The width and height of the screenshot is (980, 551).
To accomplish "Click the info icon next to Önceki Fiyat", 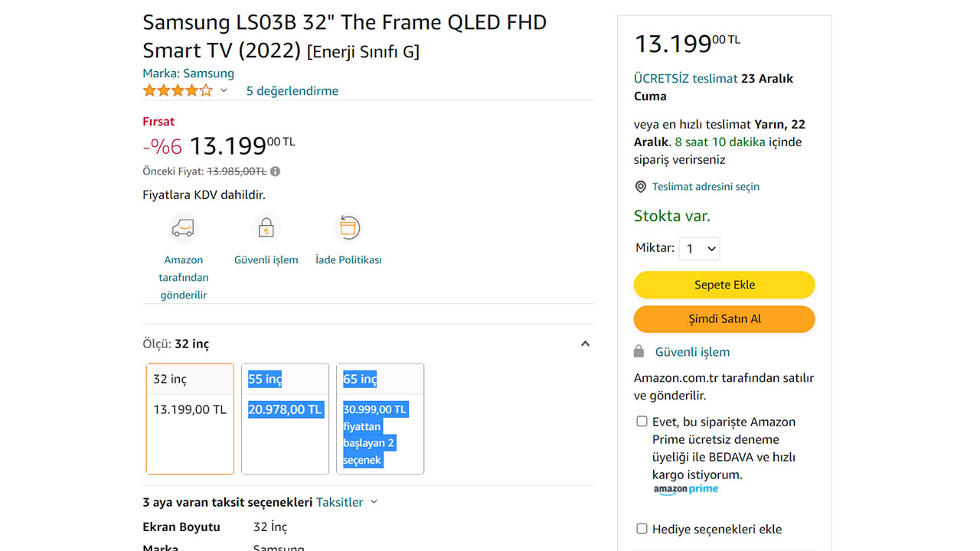I will [x=275, y=171].
